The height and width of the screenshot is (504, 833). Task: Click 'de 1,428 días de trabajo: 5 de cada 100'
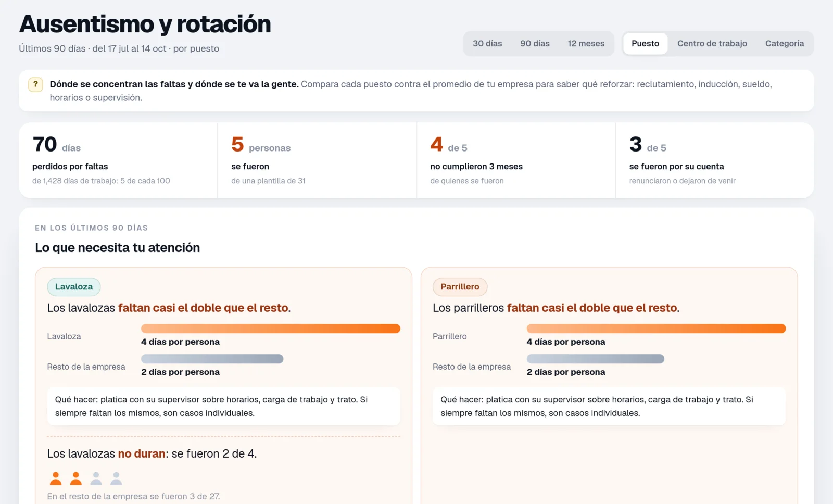[x=101, y=181]
